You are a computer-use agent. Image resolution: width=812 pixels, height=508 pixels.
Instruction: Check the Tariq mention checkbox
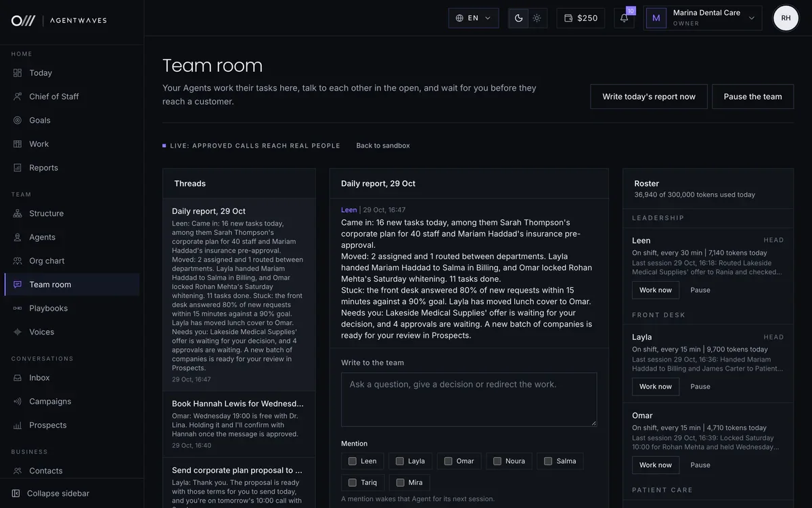[x=353, y=483]
